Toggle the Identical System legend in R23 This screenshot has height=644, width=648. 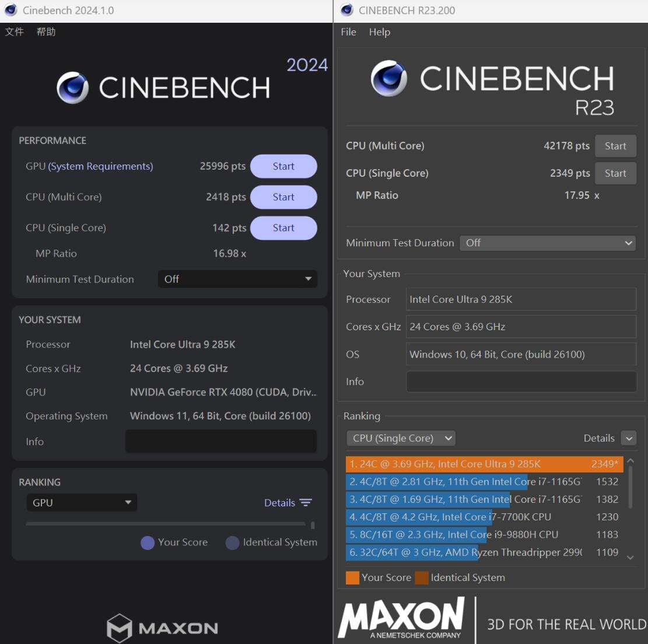423,577
